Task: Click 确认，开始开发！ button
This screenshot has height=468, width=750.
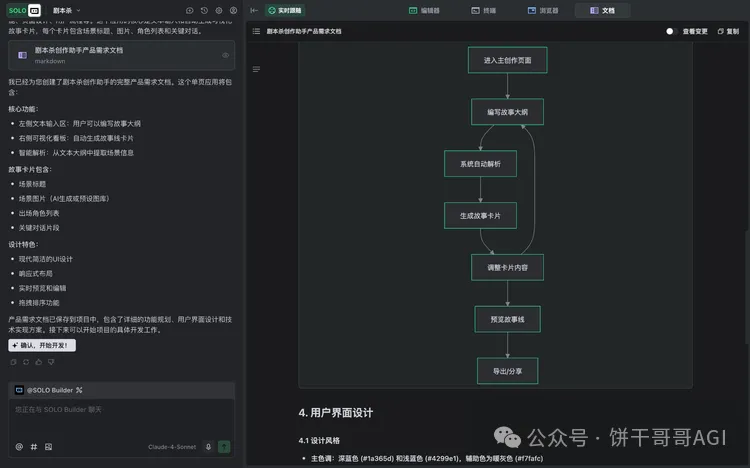Action: pyautogui.click(x=42, y=345)
